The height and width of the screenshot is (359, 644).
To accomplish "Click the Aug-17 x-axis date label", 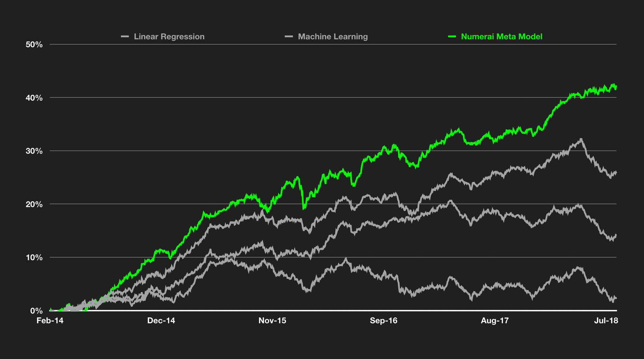I will point(495,321).
